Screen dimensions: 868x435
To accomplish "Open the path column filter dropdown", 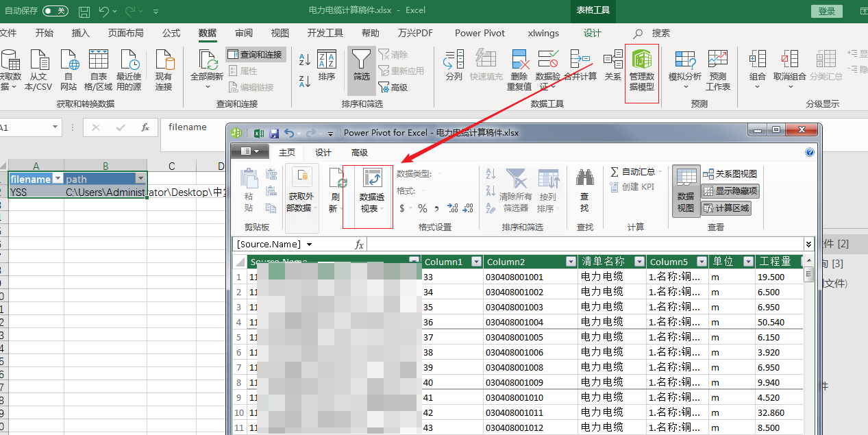I will pyautogui.click(x=140, y=179).
